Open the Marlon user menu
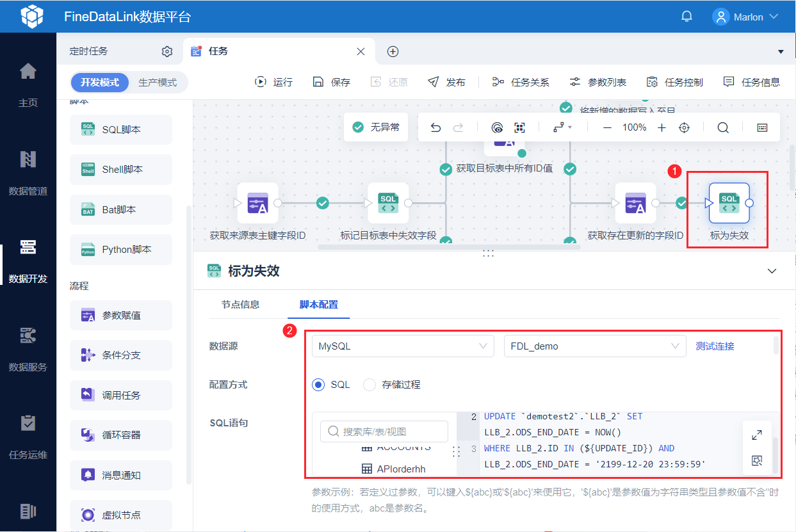Image resolution: width=796 pixels, height=532 pixels. click(x=745, y=17)
